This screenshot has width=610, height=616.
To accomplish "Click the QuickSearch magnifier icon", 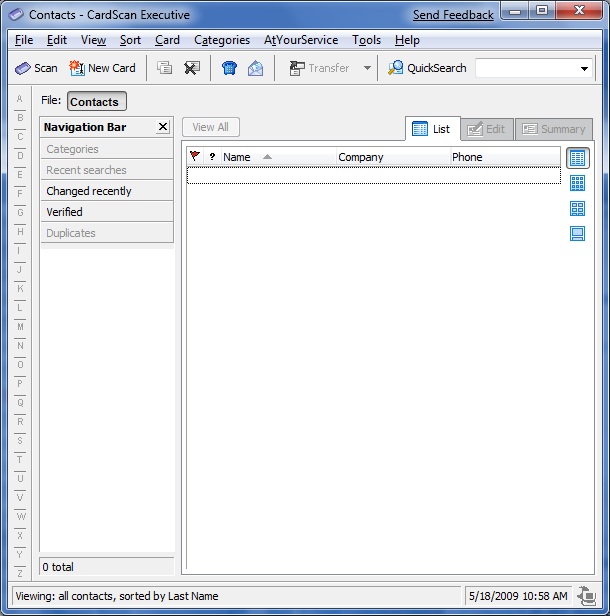I will [395, 68].
